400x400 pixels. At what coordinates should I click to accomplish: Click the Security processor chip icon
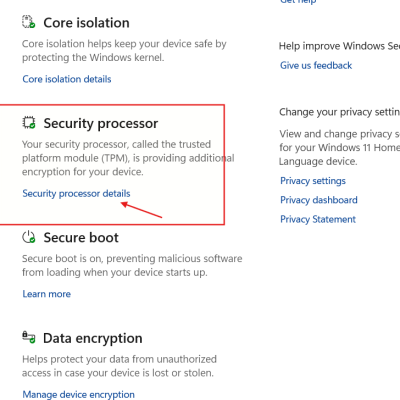pyautogui.click(x=29, y=122)
